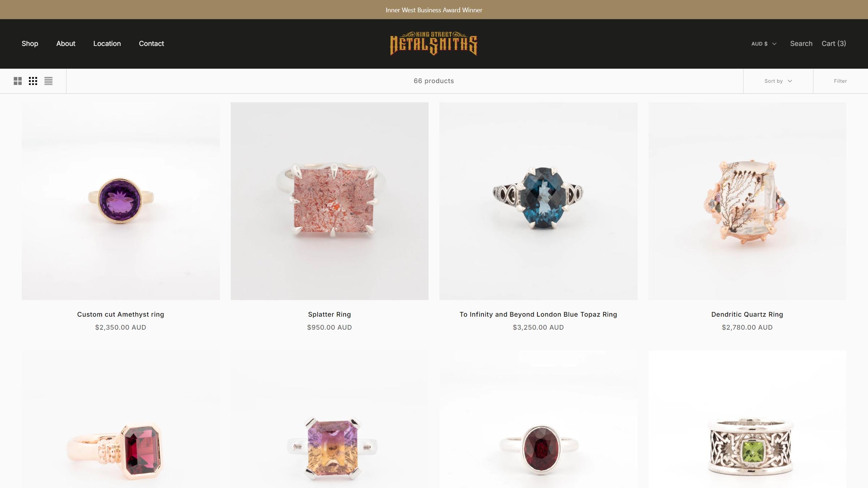Open the Custom cut Amethyst ring image
This screenshot has height=488, width=868.
[x=121, y=201]
